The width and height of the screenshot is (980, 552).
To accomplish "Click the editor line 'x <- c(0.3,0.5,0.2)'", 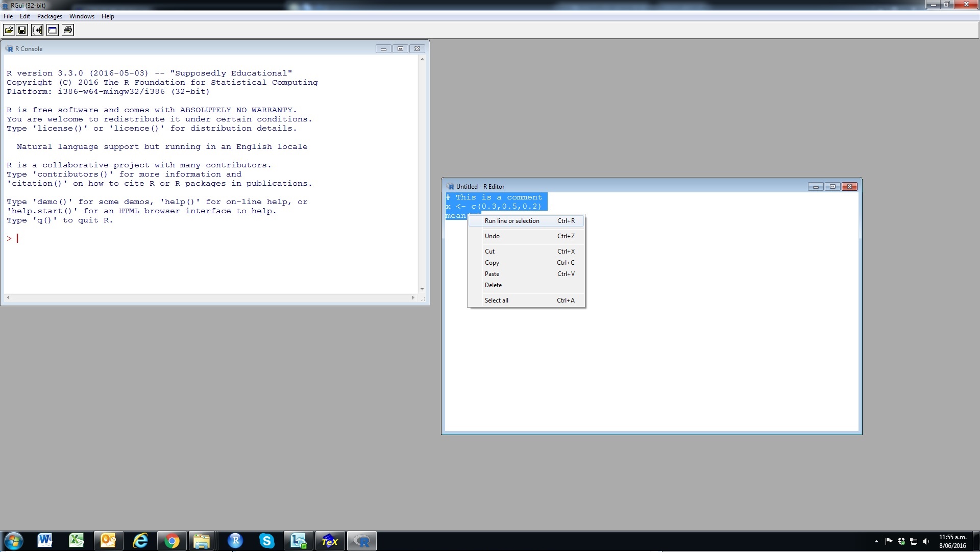I will (494, 207).
